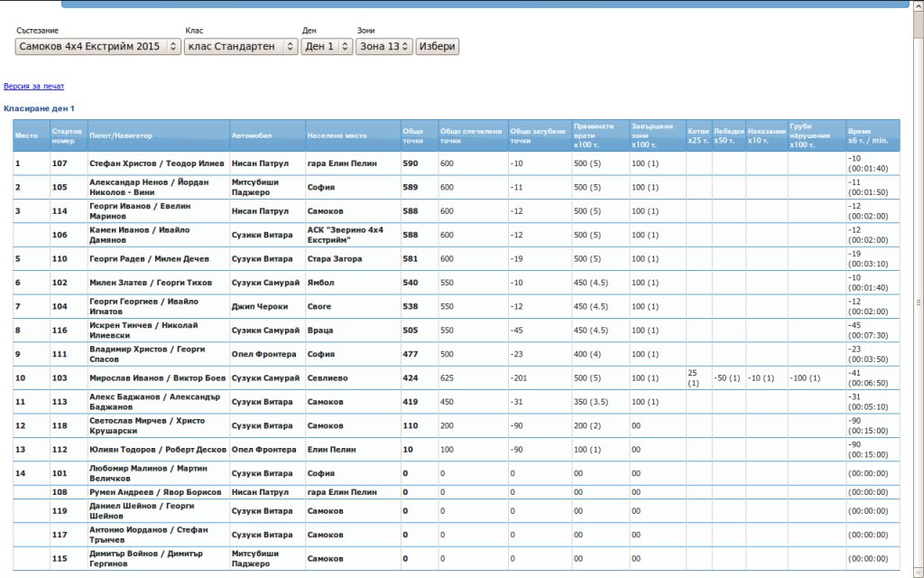Open the Състезание competition dropdown

[x=98, y=46]
